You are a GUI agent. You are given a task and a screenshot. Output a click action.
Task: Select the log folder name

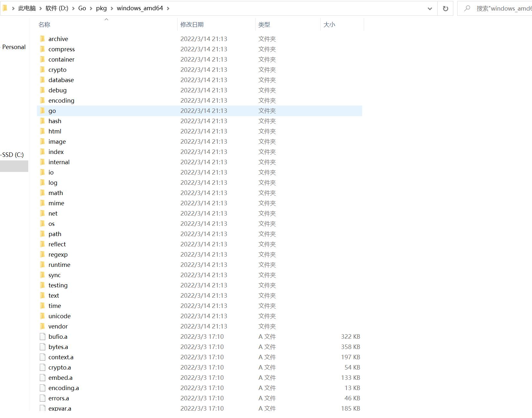[x=53, y=183]
